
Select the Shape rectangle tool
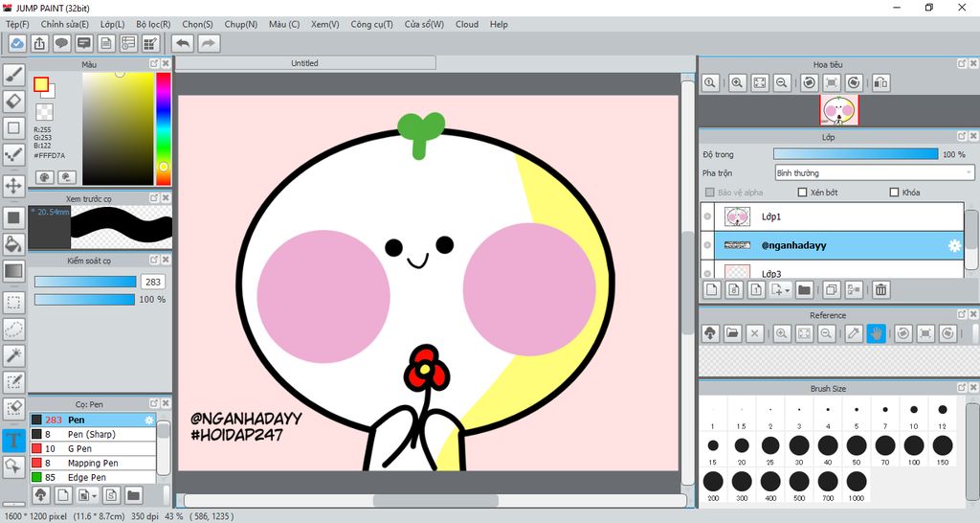[x=13, y=128]
